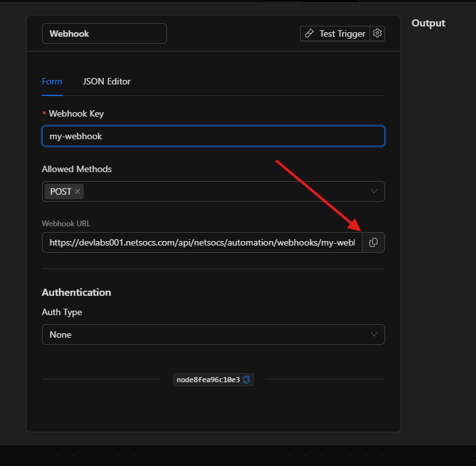Open trigger settings gear icon
This screenshot has height=466, width=476.
point(378,34)
